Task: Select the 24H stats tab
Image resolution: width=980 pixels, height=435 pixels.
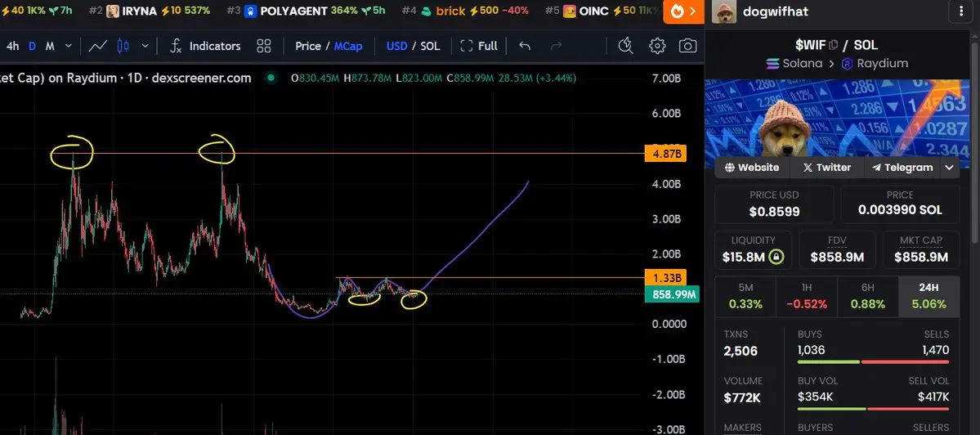Action: tap(929, 296)
